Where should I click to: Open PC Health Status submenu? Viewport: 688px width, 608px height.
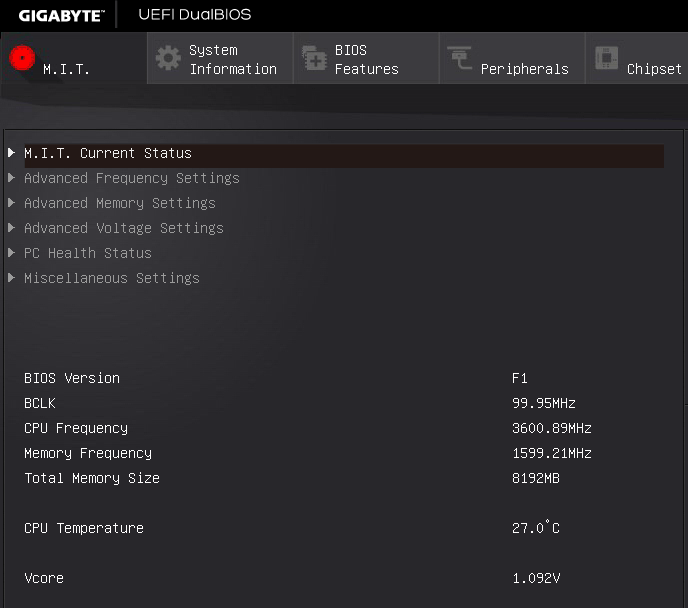[88, 253]
